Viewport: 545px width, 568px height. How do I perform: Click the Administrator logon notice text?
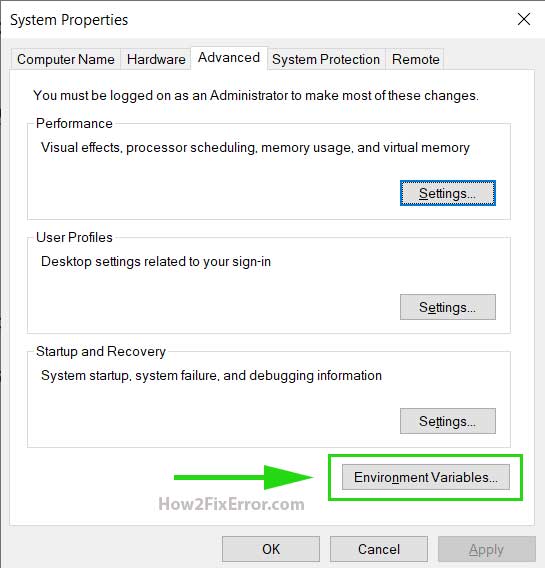pyautogui.click(x=256, y=96)
